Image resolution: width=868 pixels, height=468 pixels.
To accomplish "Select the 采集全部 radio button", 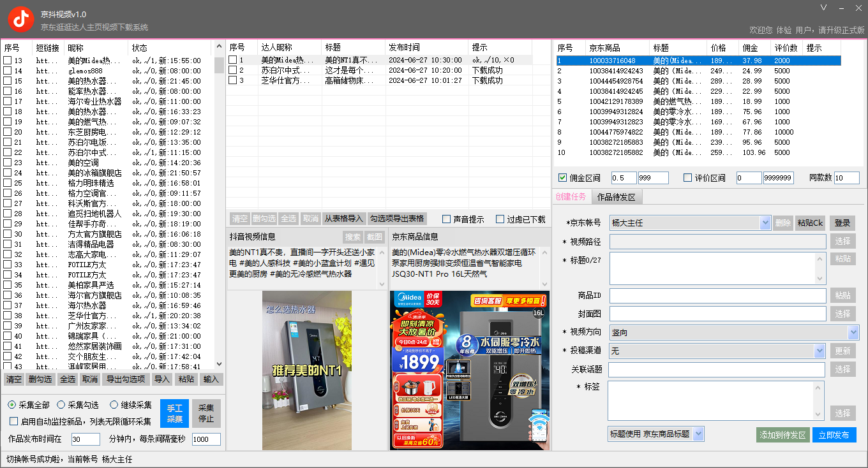I will coord(12,405).
